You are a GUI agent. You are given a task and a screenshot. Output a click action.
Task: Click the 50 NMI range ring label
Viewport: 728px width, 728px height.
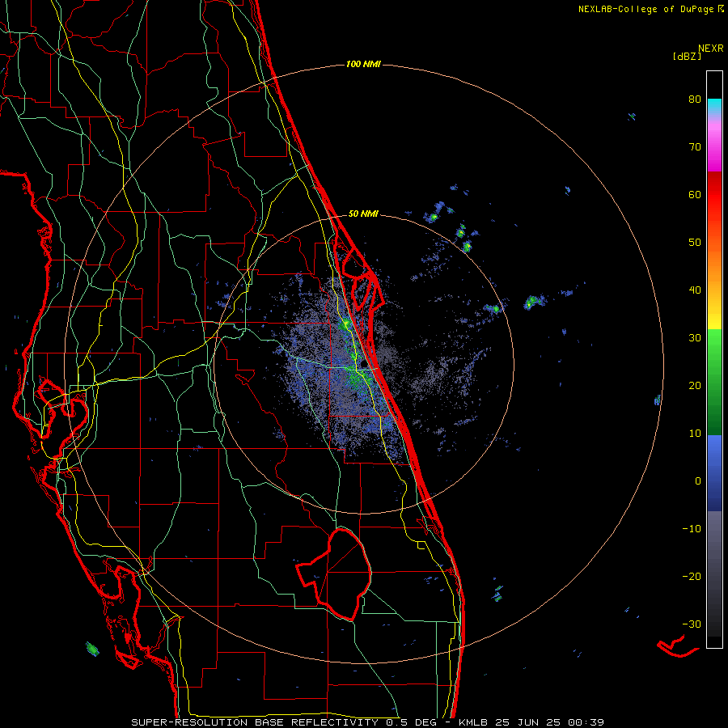(363, 214)
